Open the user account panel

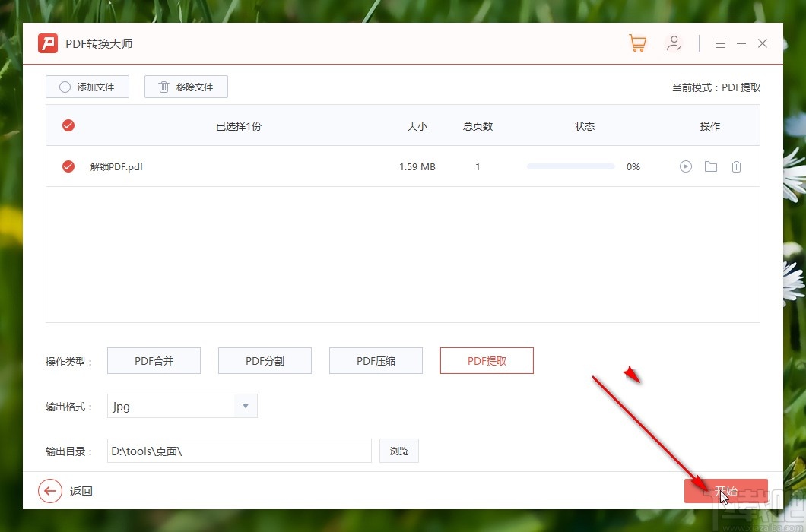(674, 43)
